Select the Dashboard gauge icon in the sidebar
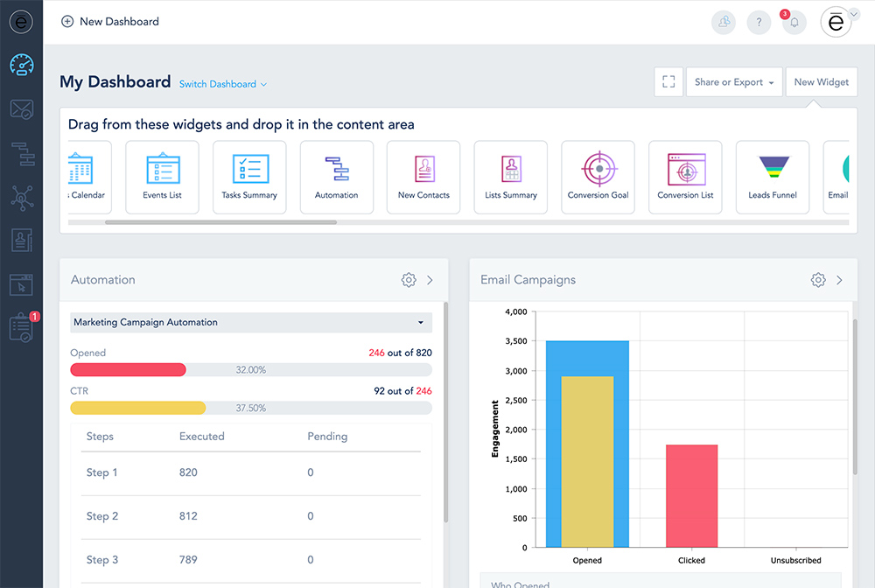Image resolution: width=875 pixels, height=588 pixels. click(21, 65)
